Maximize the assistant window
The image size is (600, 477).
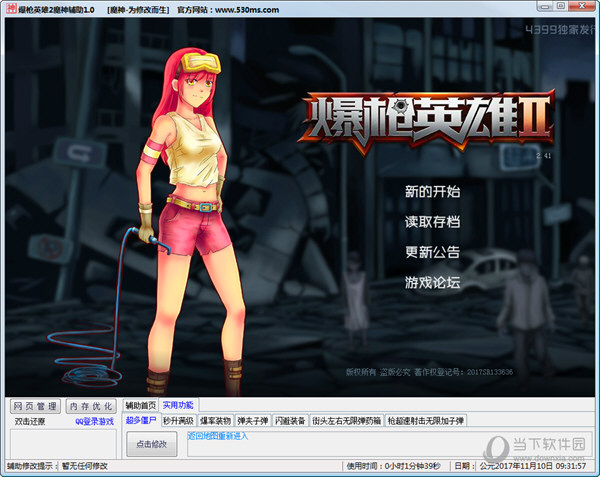pyautogui.click(x=561, y=6)
